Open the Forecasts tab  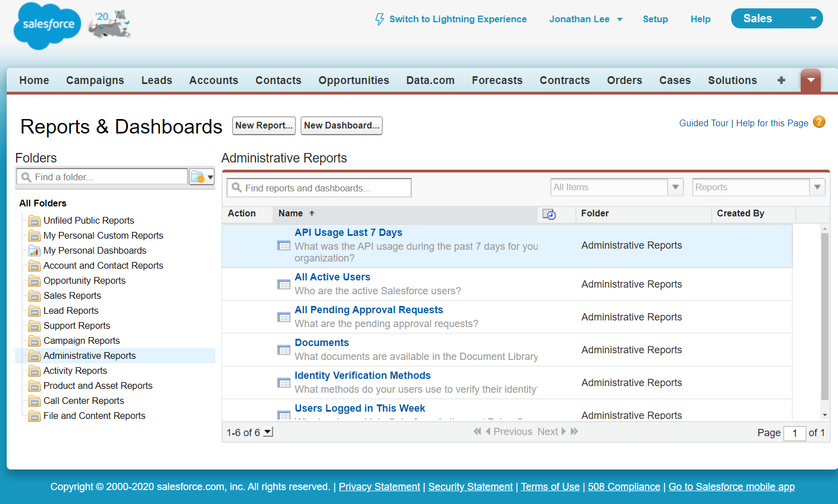click(x=497, y=80)
